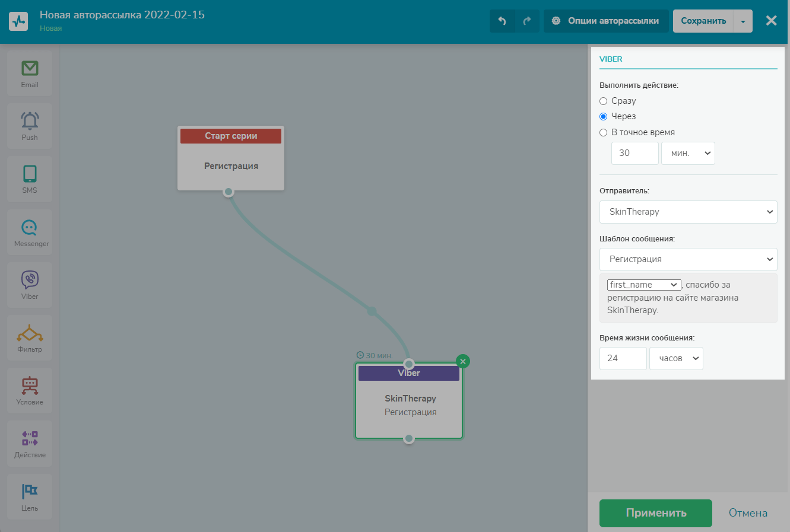This screenshot has height=532, width=790.
Task: Add a Viber block from the sidebar
Action: (x=30, y=285)
